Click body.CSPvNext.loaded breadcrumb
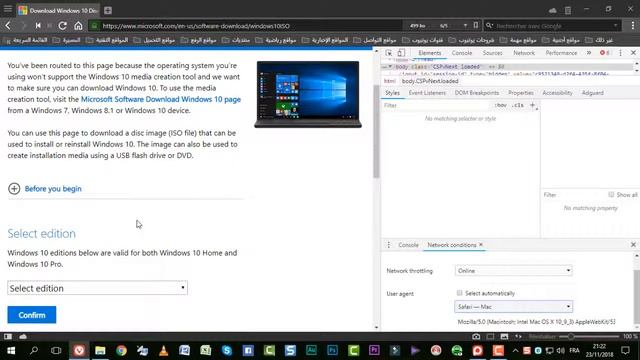 (430, 81)
